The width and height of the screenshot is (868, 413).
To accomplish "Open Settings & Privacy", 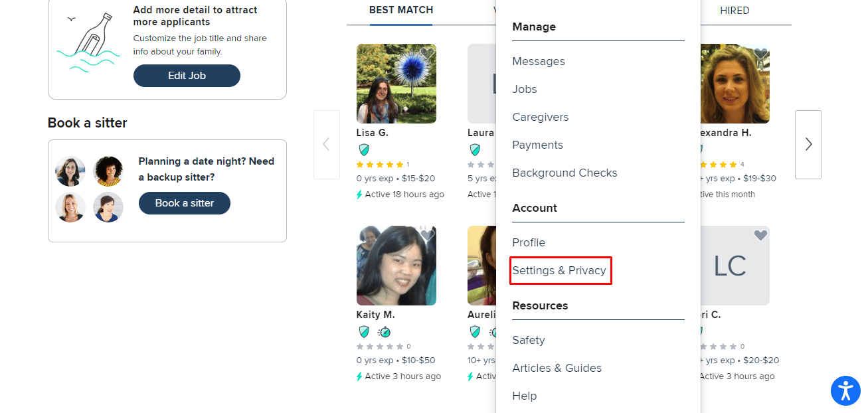I will click(x=559, y=270).
